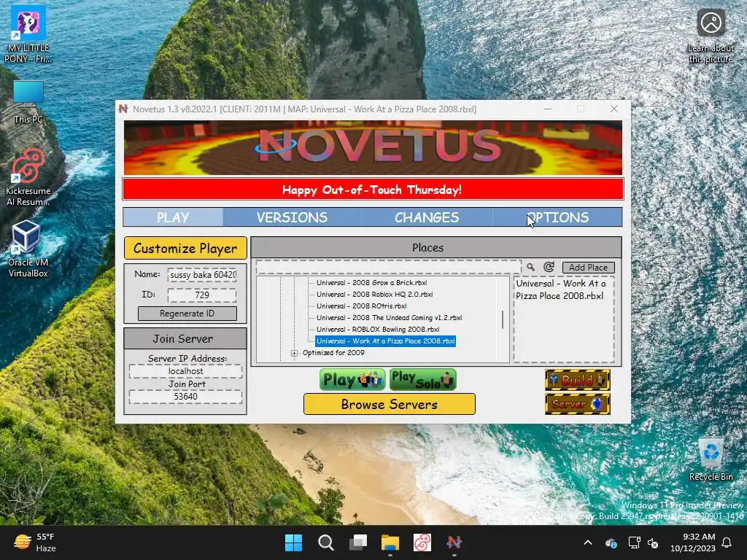The image size is (747, 560).
Task: Select Oracle VM VirtualBox desktop icon
Action: pyautogui.click(x=28, y=249)
